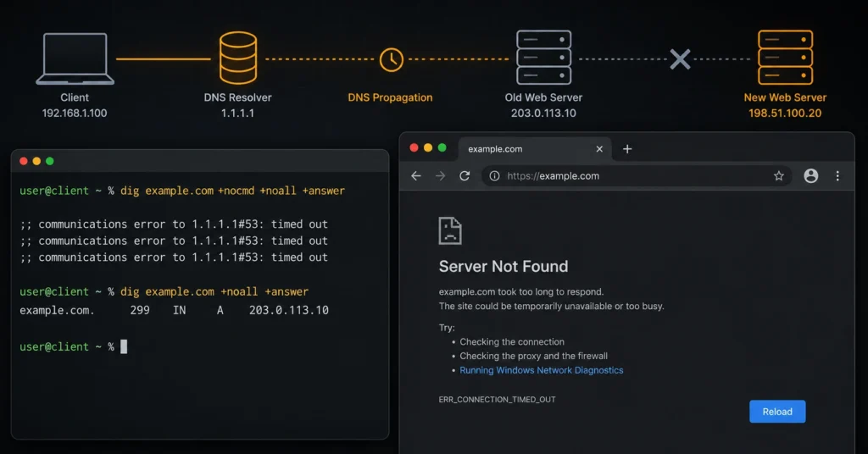Click the New Web Server orange icon
Screen dimensions: 868x454
785,57
